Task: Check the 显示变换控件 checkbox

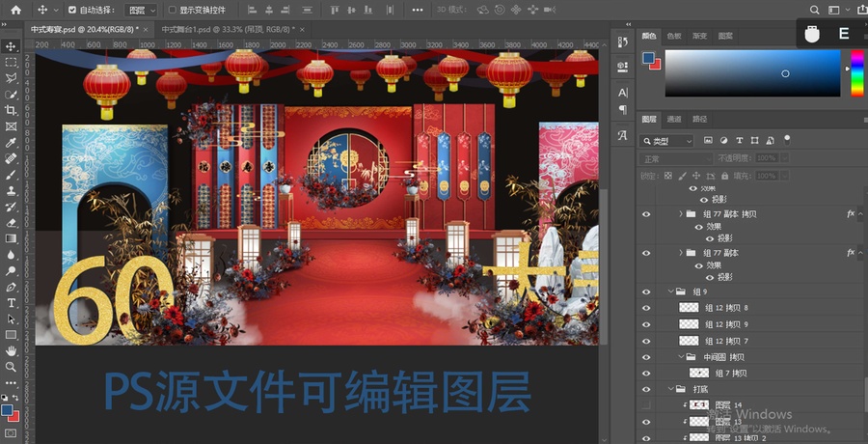Action: point(173,10)
